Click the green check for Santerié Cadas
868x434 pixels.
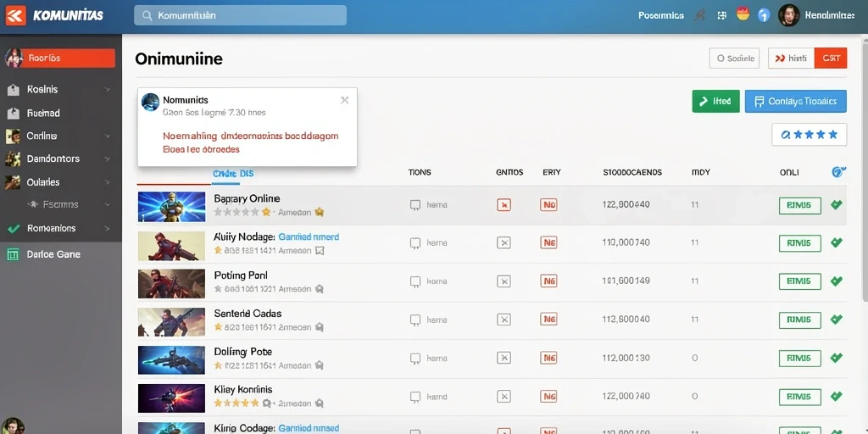tap(837, 320)
